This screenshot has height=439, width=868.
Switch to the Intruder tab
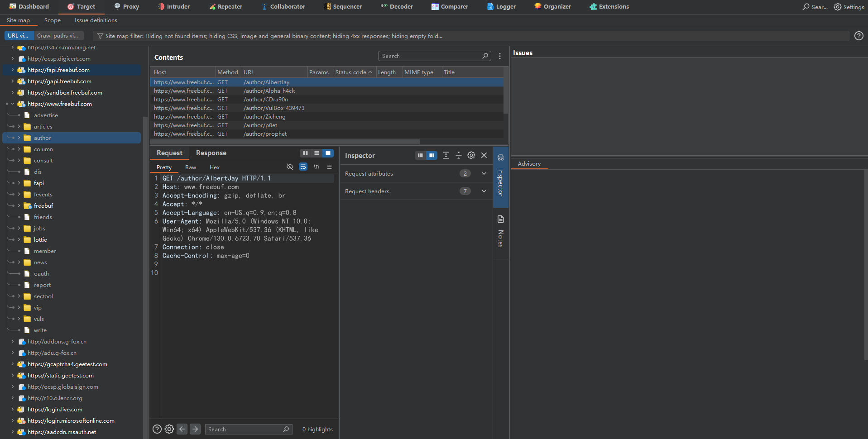pos(174,7)
